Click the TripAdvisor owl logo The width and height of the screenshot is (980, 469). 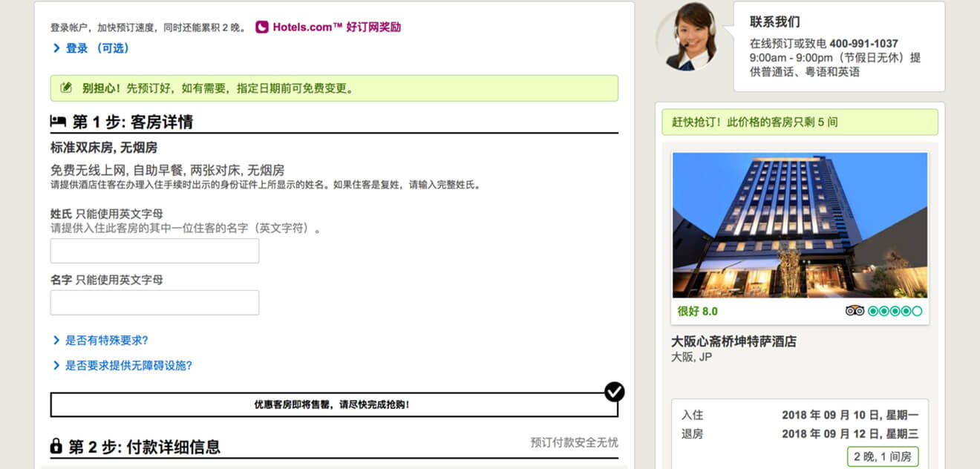[855, 311]
